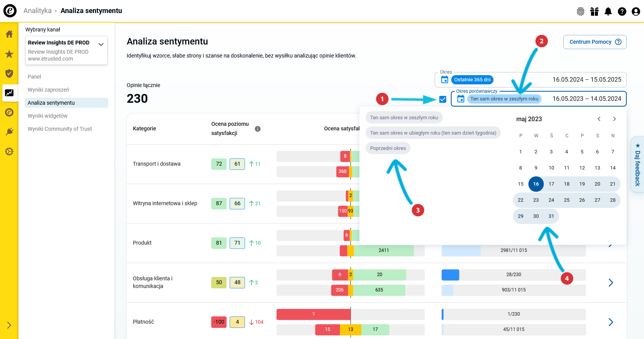
Task: Click the Centrum Pomocy button
Action: pos(594,42)
